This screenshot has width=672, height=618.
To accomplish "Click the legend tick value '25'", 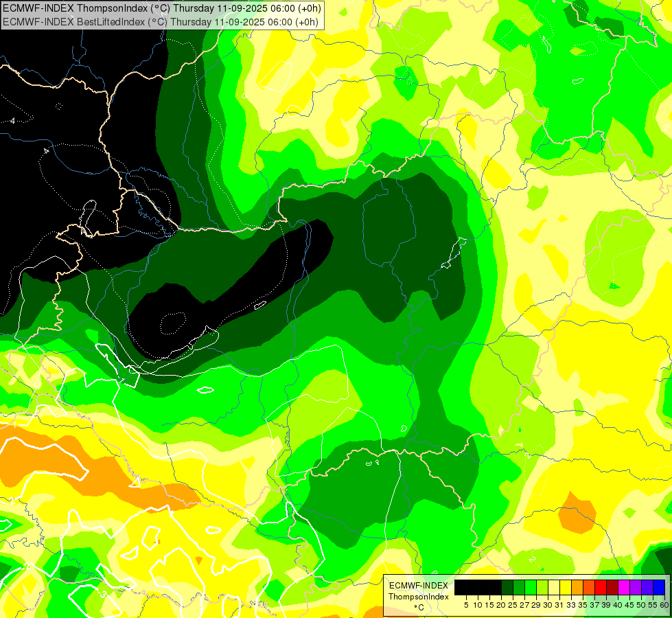I will 513,605.
